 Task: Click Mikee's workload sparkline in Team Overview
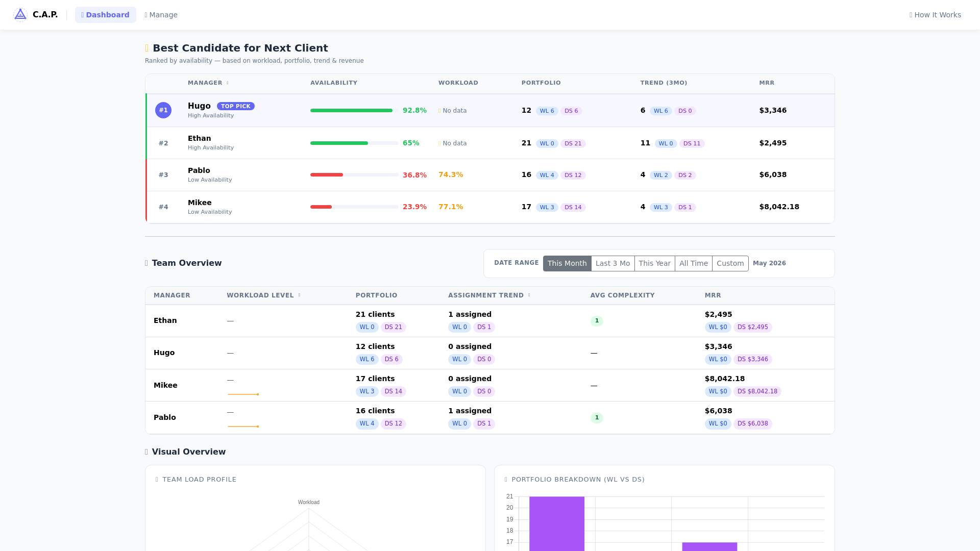pyautogui.click(x=243, y=394)
